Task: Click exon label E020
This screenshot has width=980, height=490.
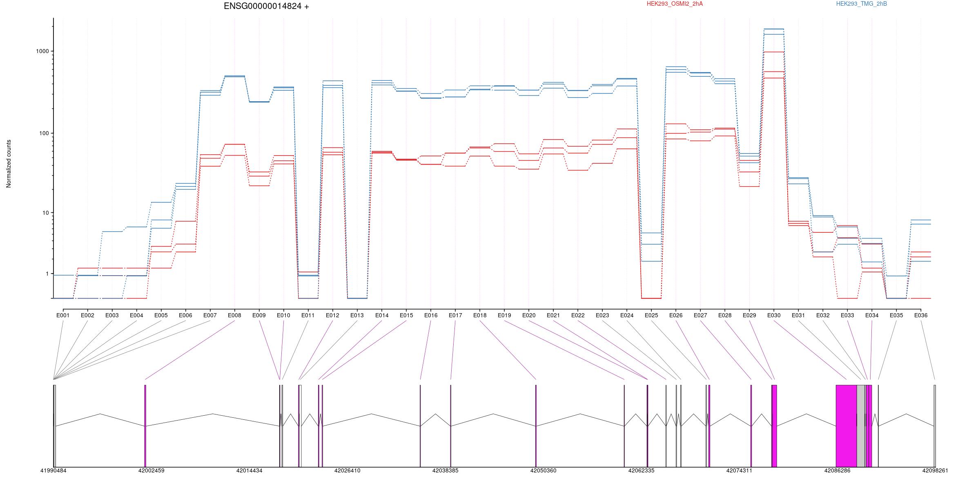Action: click(529, 315)
